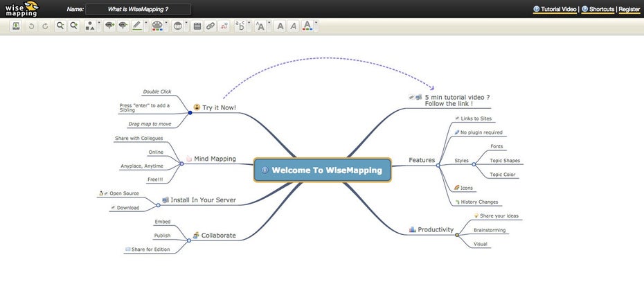Click the Register link
This screenshot has width=644, height=282.
point(629,8)
